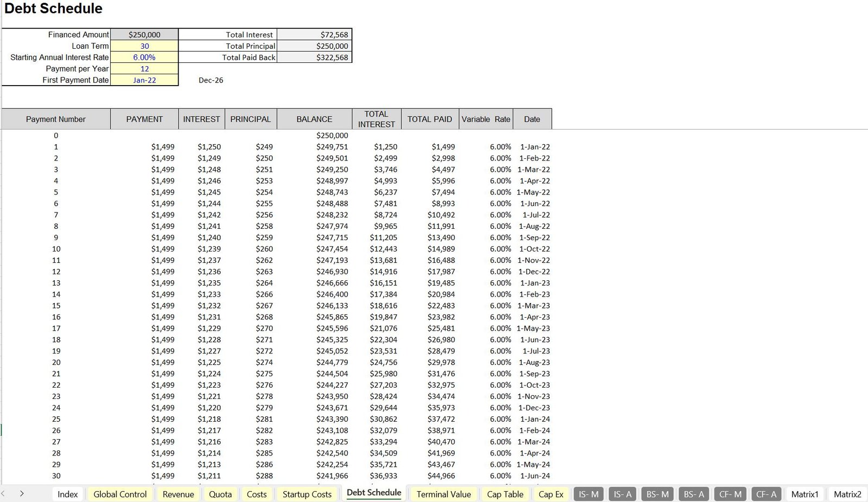Select the Loan Term input cell
Screen dimensions: 868x502
pyautogui.click(x=144, y=46)
